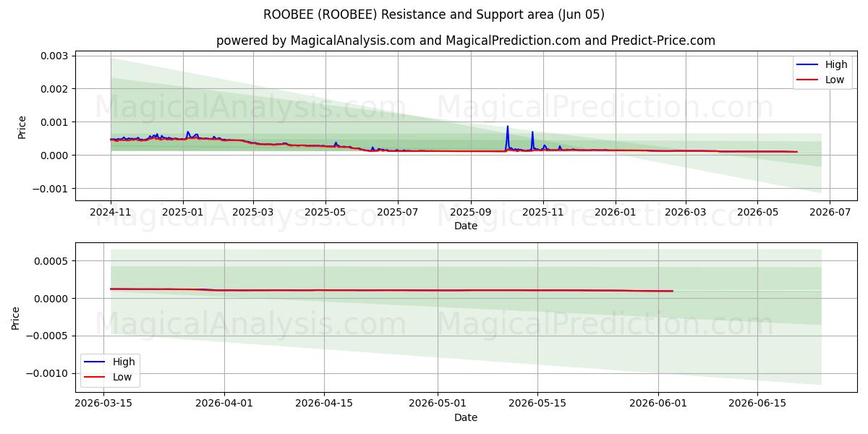Click the −0.0010 tick in bottom chart
This screenshot has width=868, height=434.
pyautogui.click(x=48, y=374)
